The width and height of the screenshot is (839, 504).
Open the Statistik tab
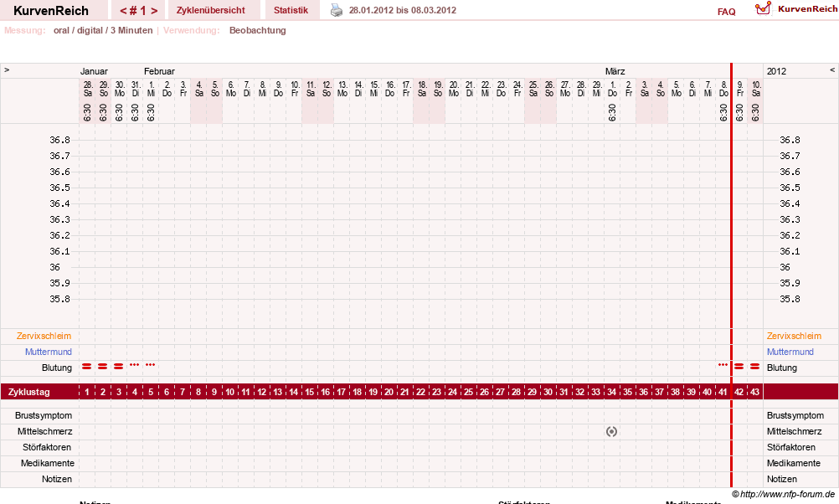click(291, 10)
